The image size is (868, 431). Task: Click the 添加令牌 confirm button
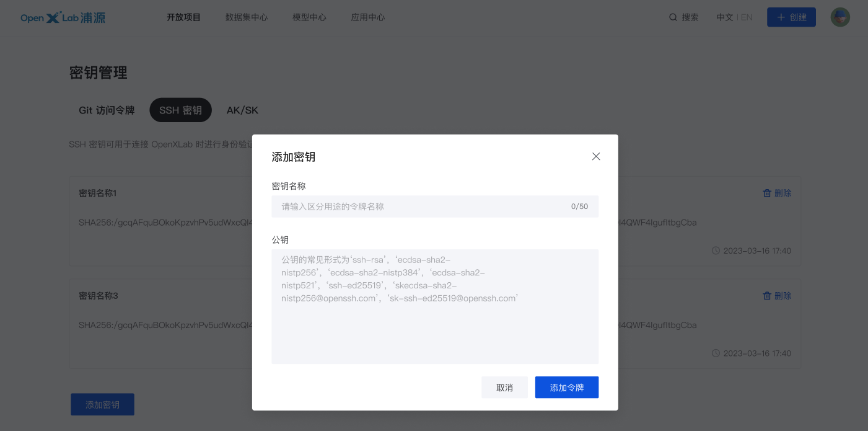tap(566, 387)
